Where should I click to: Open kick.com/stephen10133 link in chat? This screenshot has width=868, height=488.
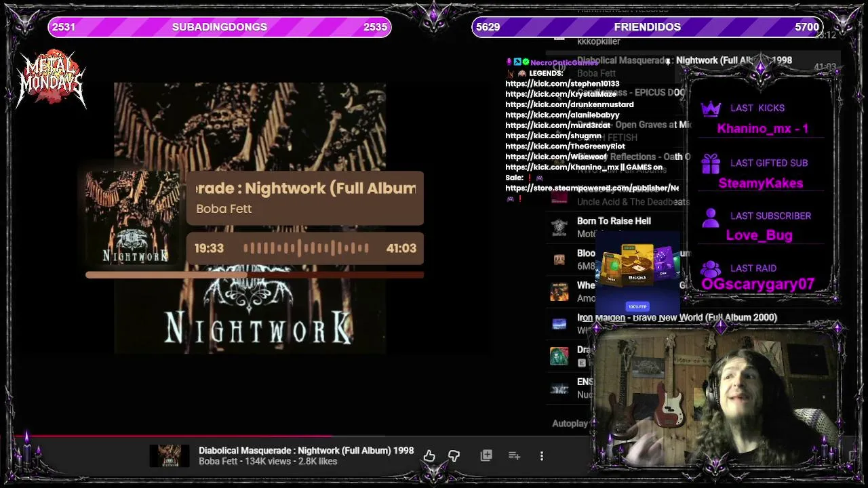(562, 84)
